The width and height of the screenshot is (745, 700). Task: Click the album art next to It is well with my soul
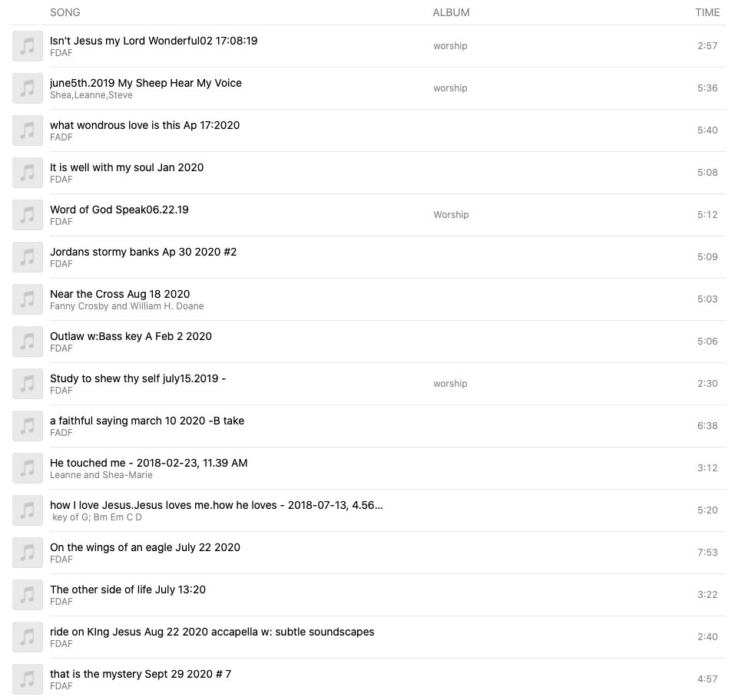click(x=28, y=173)
